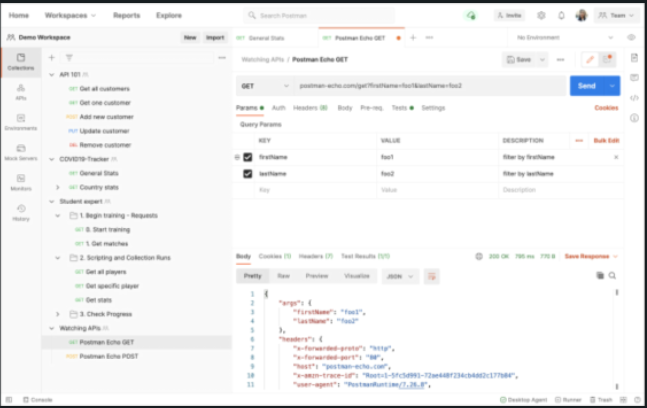
Task: Copy the response body with the copy icon
Action: [x=600, y=276]
